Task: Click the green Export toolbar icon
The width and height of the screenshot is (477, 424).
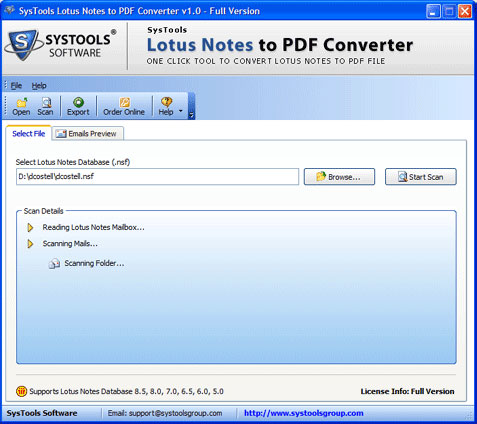Action: click(x=78, y=107)
